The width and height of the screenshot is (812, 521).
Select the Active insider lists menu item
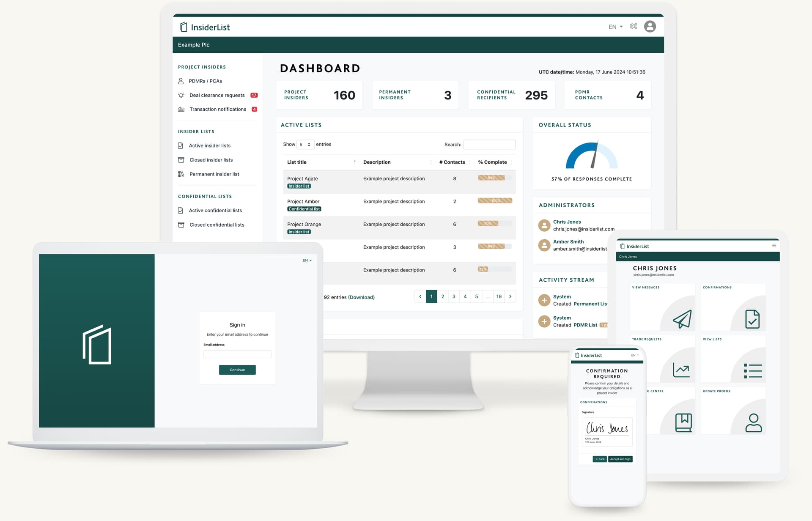click(210, 145)
